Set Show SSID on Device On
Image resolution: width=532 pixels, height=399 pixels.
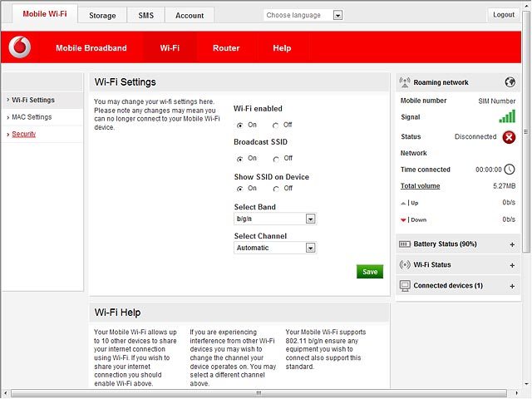pos(240,189)
